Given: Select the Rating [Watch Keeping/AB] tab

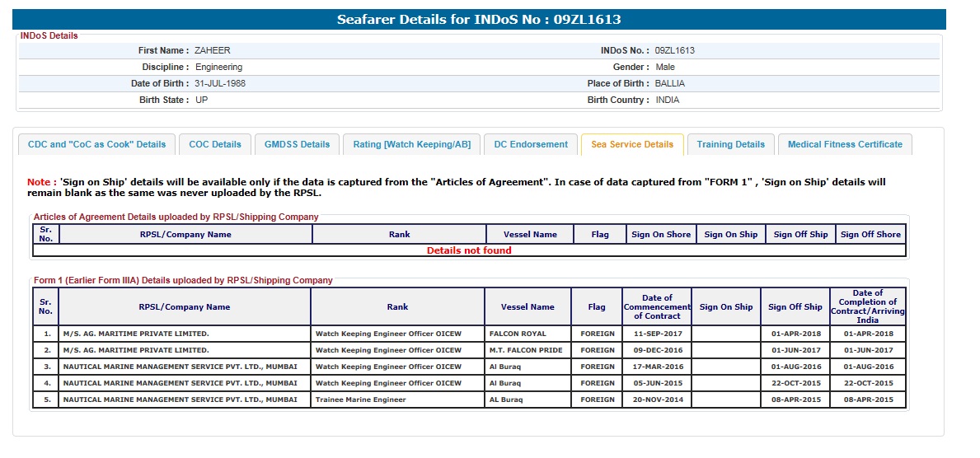Looking at the screenshot, I should pos(411,144).
